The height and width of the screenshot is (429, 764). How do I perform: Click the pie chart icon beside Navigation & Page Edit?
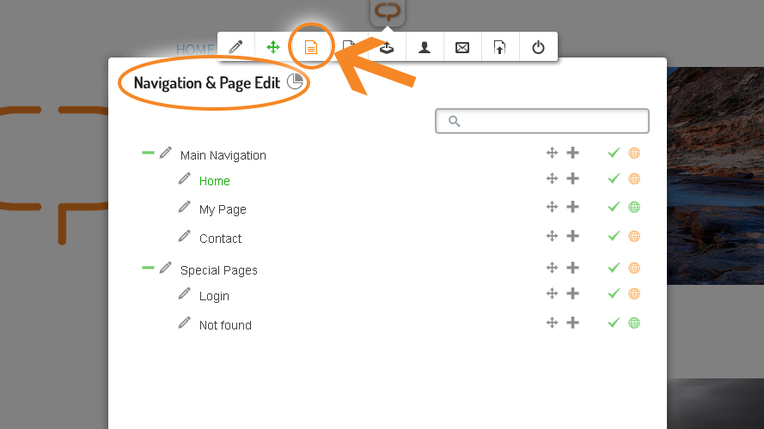295,82
